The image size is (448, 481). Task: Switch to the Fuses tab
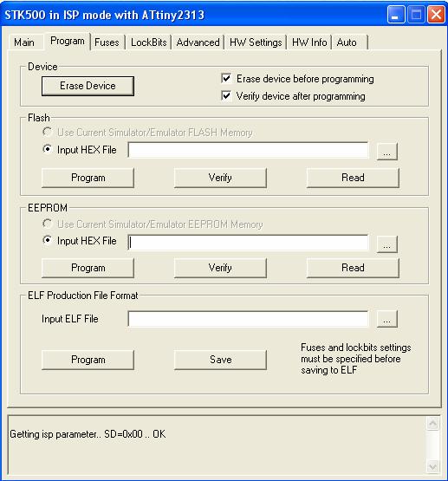107,42
